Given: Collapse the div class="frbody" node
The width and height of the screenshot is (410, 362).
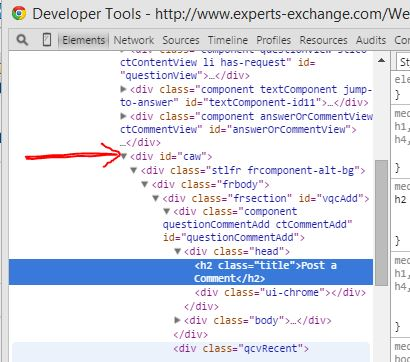Looking at the screenshot, I should point(145,184).
